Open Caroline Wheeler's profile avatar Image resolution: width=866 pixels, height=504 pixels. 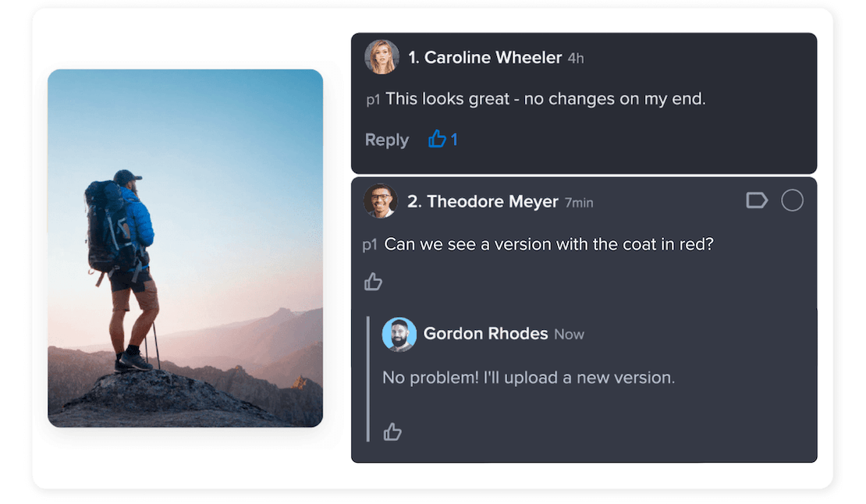382,57
